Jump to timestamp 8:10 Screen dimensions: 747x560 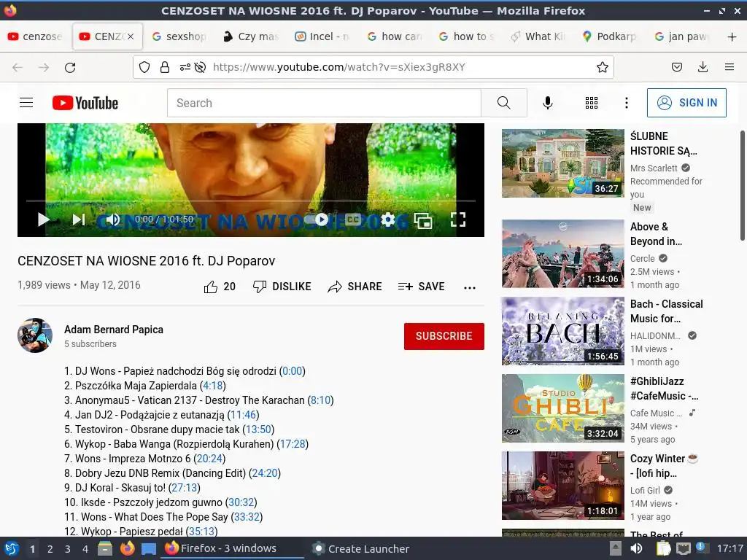point(321,400)
